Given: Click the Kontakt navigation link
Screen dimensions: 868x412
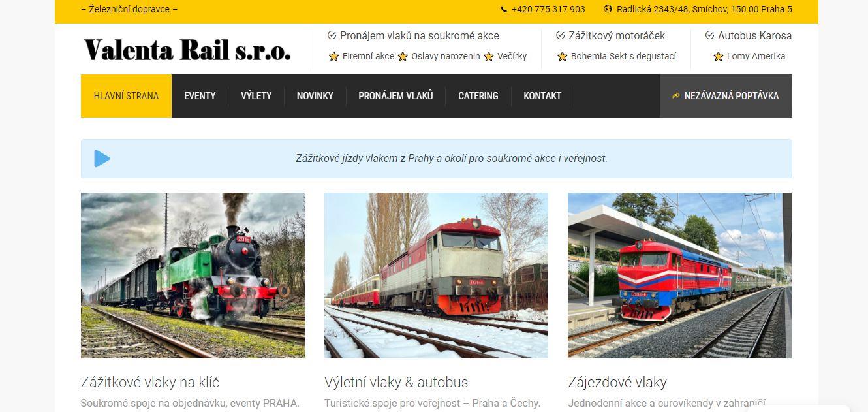Looking at the screenshot, I should (x=542, y=96).
